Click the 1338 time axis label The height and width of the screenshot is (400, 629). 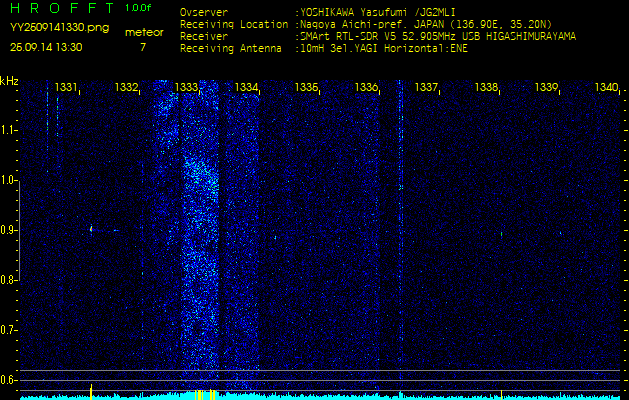pos(486,87)
